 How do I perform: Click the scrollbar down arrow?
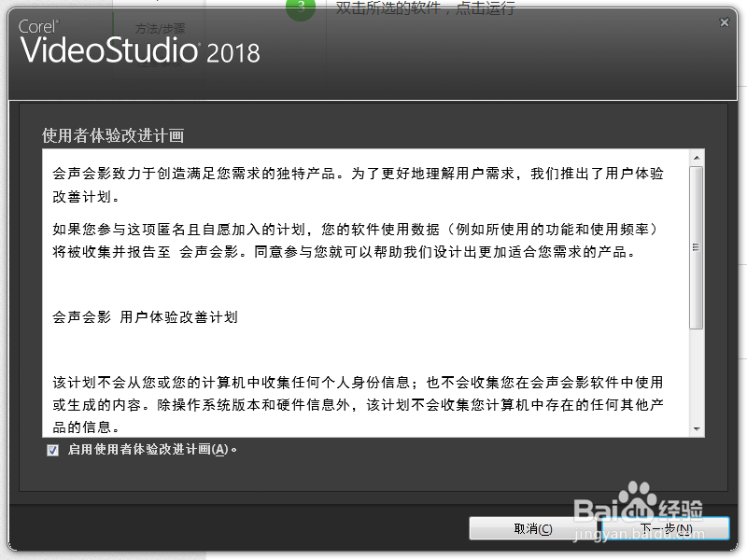coord(697,429)
